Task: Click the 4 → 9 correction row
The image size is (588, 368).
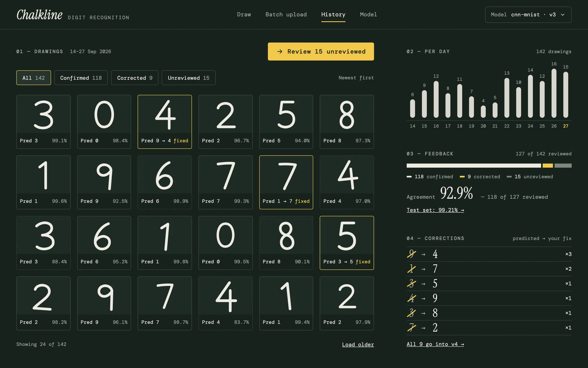Action: click(489, 298)
